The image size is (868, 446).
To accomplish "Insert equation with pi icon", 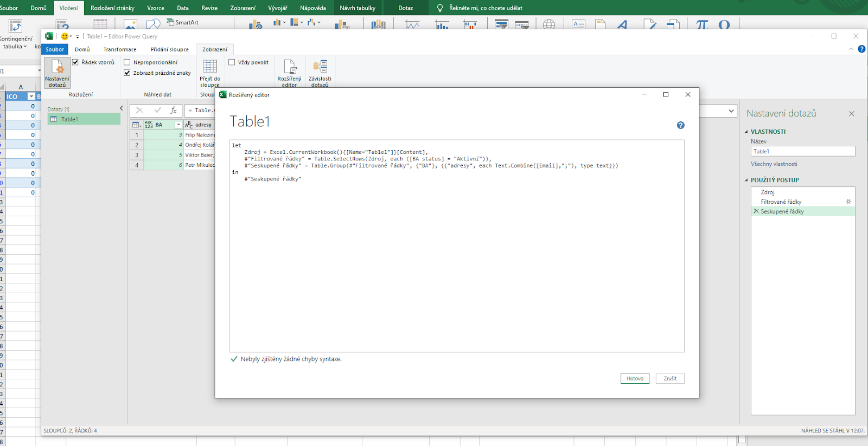I will pos(702,25).
